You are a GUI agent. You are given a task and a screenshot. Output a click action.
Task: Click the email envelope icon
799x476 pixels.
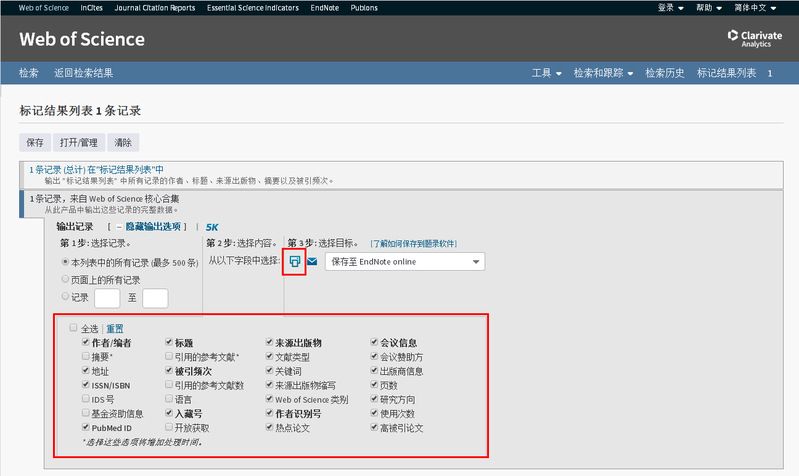pos(311,262)
